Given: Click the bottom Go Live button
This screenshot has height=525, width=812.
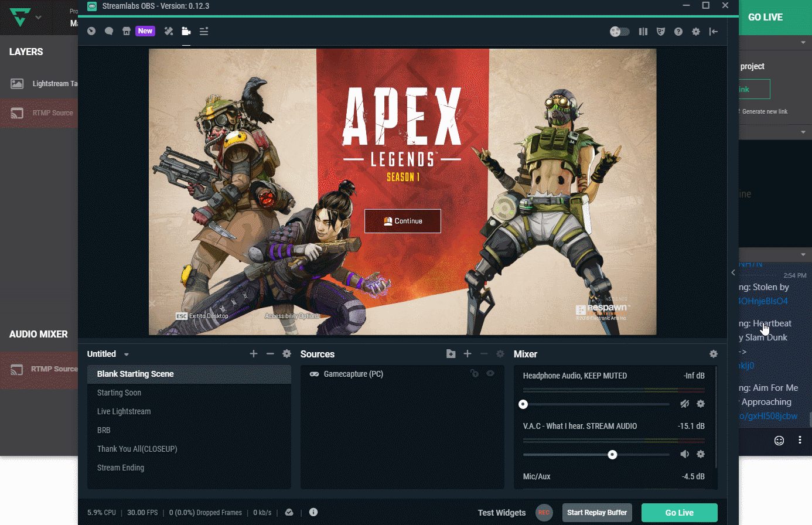Looking at the screenshot, I should [x=680, y=513].
